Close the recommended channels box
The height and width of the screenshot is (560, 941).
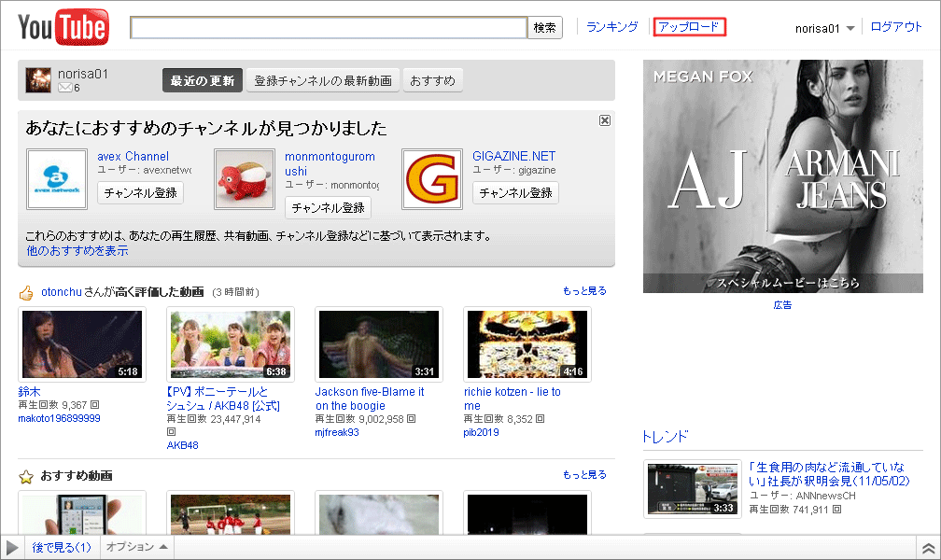pos(605,120)
